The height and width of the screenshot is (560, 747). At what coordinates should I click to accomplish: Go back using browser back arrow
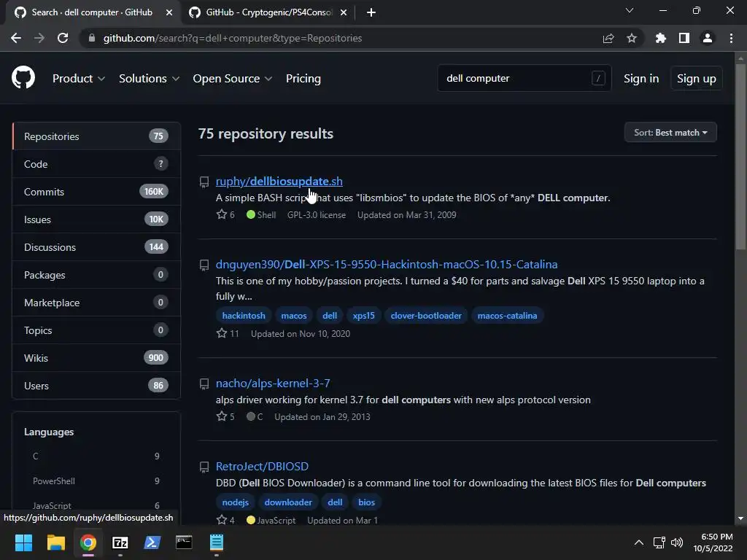[x=16, y=38]
